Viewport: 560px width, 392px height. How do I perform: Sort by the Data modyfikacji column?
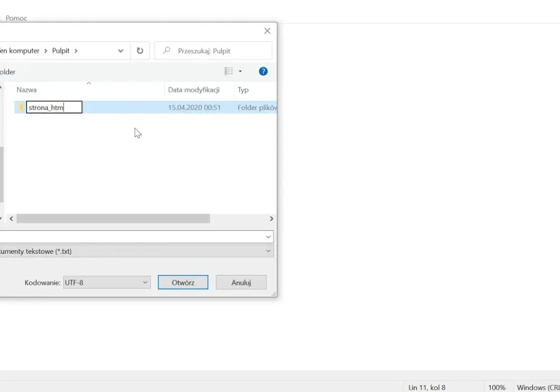[x=194, y=90]
